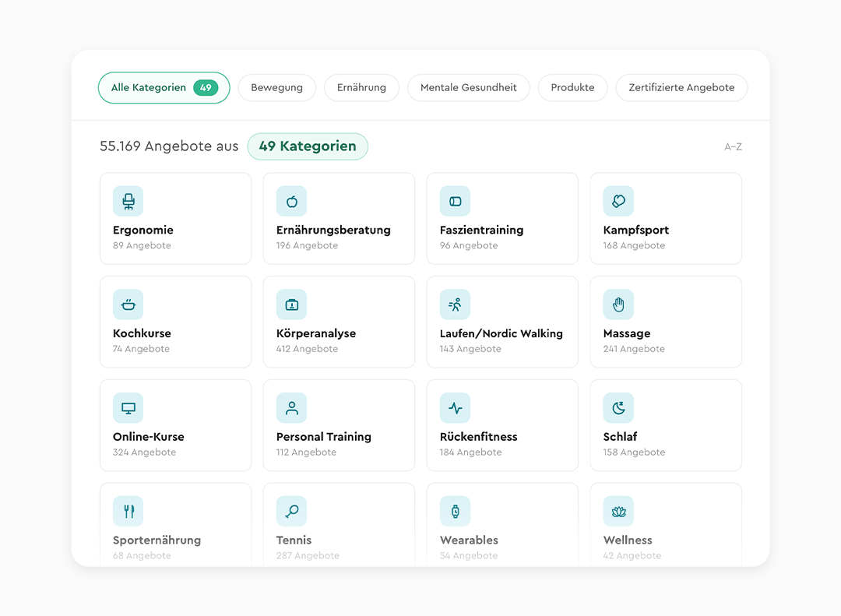Click the '412 Angebote' count text
The height and width of the screenshot is (616, 841).
point(308,349)
